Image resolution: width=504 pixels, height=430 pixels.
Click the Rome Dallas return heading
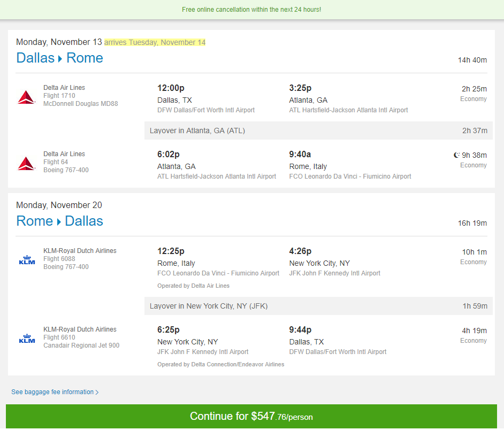[60, 221]
